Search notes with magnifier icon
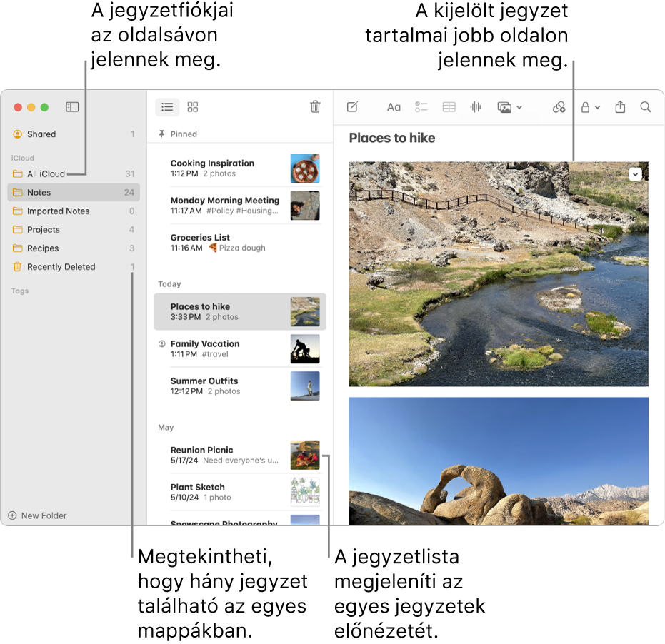Image resolution: width=665 pixels, height=644 pixels. 646,107
